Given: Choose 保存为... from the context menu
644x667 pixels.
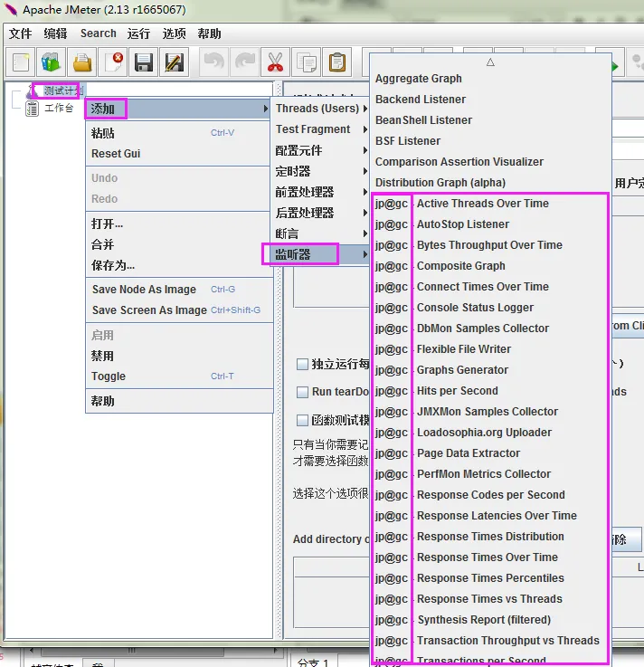Looking at the screenshot, I should tap(177, 265).
